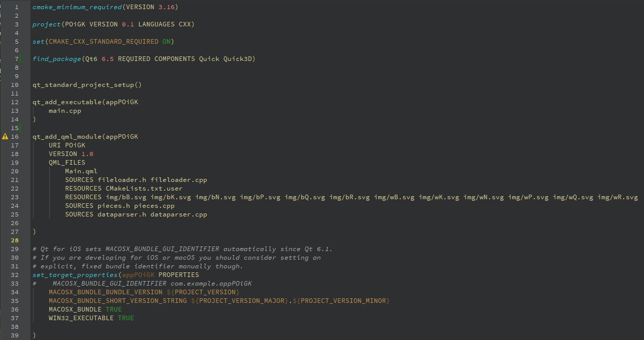644x340 pixels.
Task: Click line number 39 in the gutter
Action: click(15, 335)
